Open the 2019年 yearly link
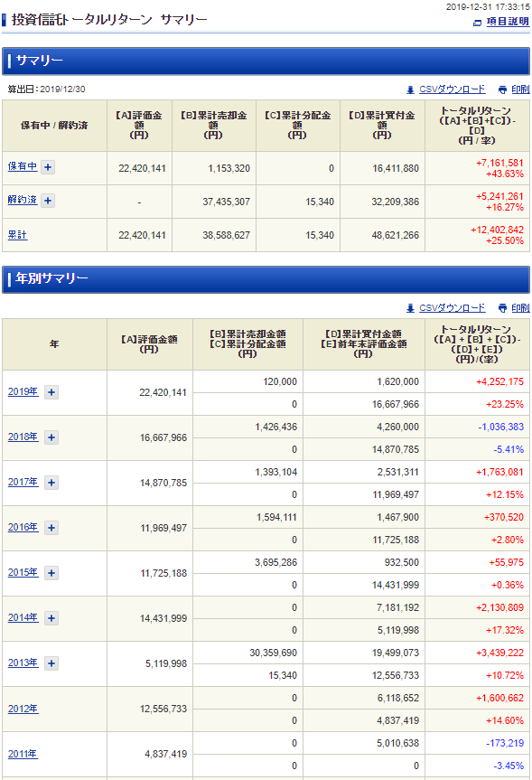This screenshot has width=532, height=780. 23,391
